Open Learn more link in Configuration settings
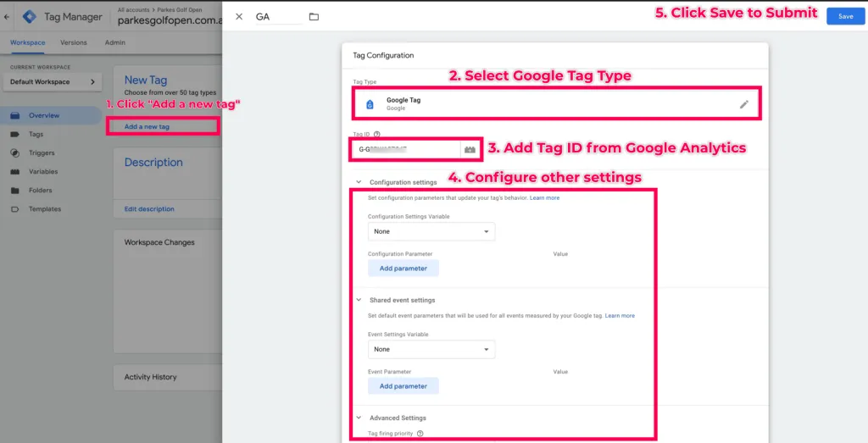868x443 pixels. (545, 198)
